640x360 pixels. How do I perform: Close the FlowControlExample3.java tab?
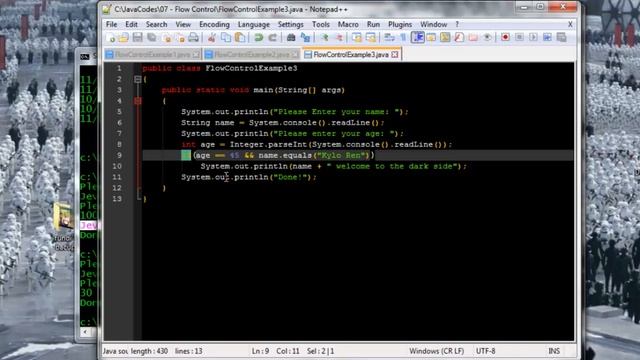click(395, 54)
